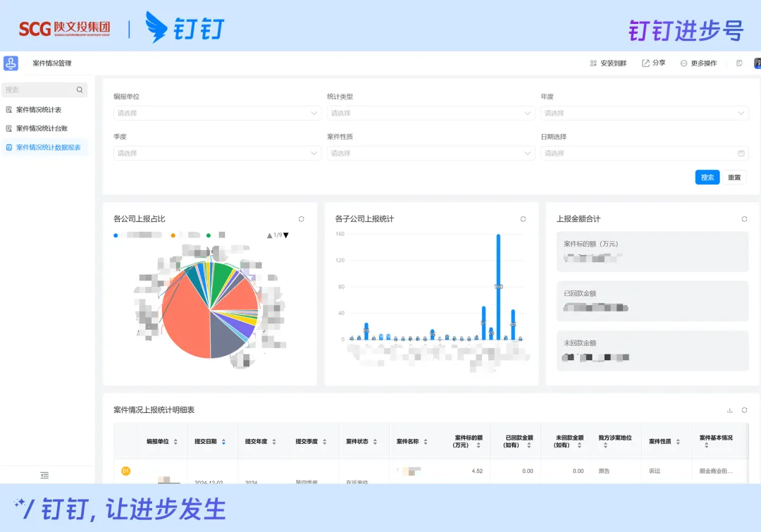Viewport: 761px width, 532px height.
Task: Collapse the sidebar with bottom toggle icon
Action: [44, 476]
